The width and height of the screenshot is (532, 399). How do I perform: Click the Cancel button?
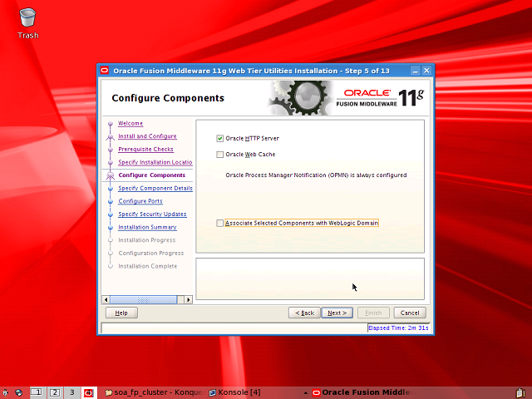tap(410, 313)
